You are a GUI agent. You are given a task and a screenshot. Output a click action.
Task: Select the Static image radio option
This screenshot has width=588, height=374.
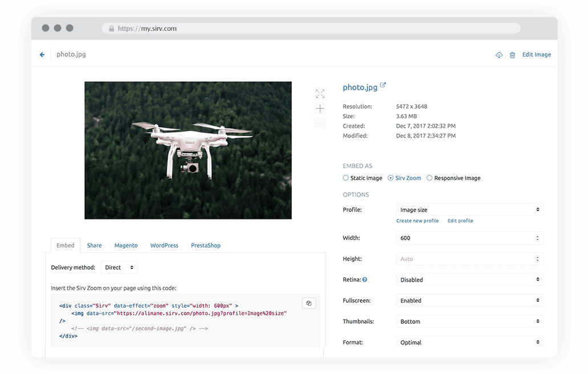point(346,178)
